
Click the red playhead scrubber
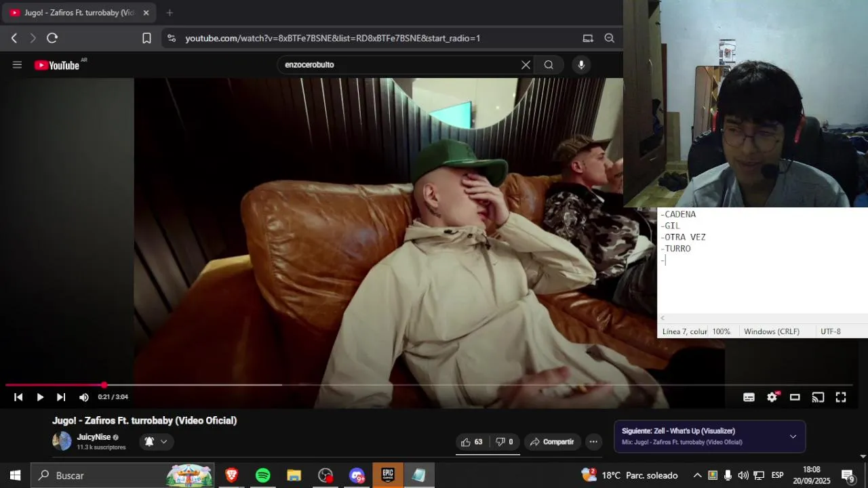[x=104, y=385]
